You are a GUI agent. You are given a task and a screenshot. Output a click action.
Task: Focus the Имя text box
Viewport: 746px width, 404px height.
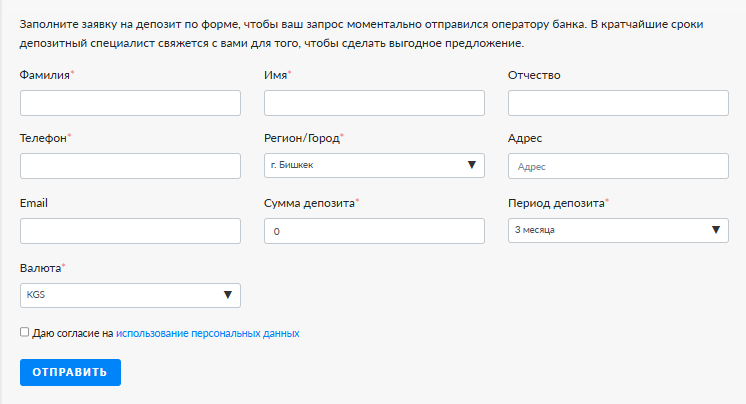(x=374, y=103)
